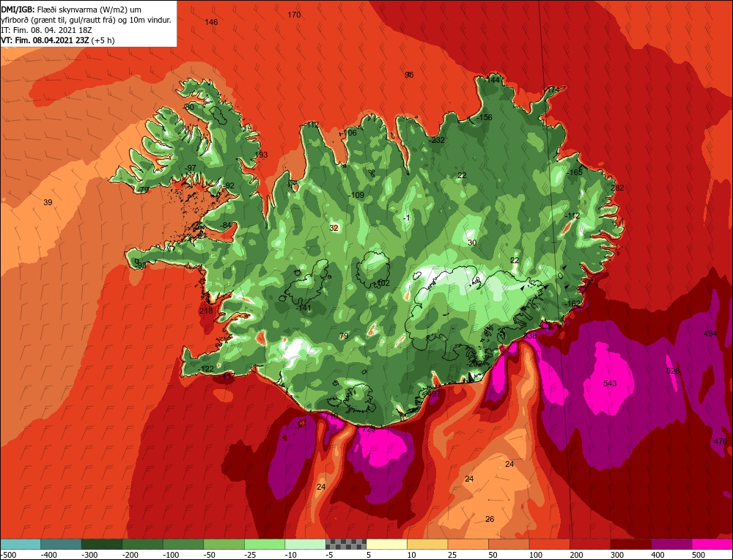Pick the purple 400 legend swatch
Screen dimensions: 733x560
pyautogui.click(x=671, y=544)
